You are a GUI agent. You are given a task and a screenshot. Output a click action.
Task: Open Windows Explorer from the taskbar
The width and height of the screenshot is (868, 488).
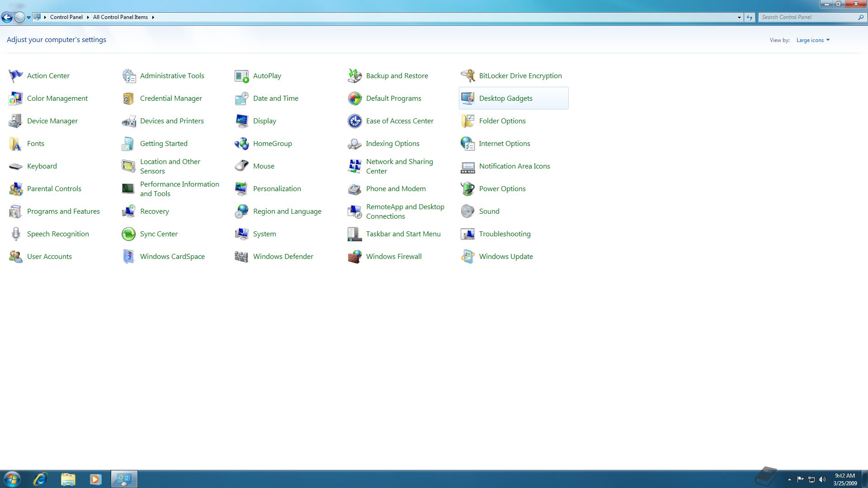click(68, 479)
